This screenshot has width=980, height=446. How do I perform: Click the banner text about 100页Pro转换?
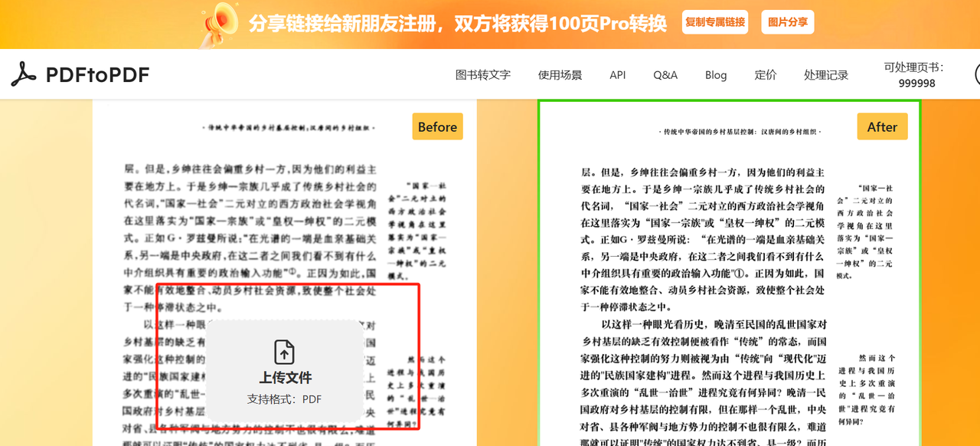458,23
